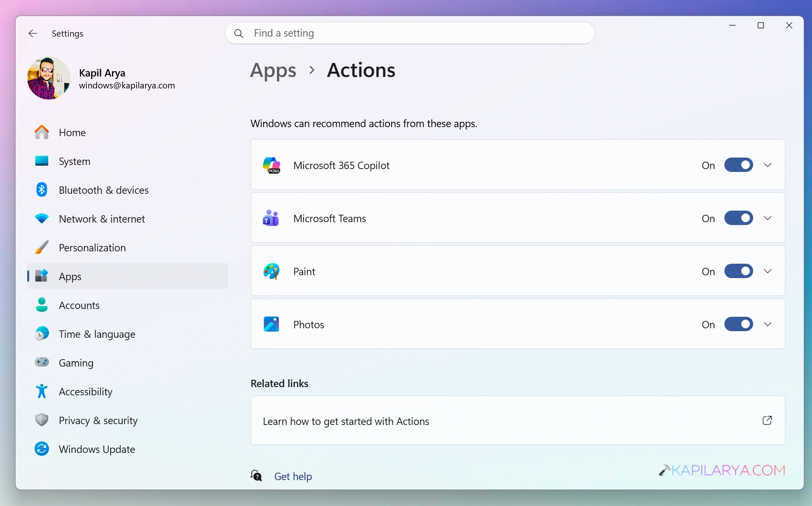Viewport: 812px width, 506px height.
Task: Click the Gaming controller icon
Action: pyautogui.click(x=42, y=362)
